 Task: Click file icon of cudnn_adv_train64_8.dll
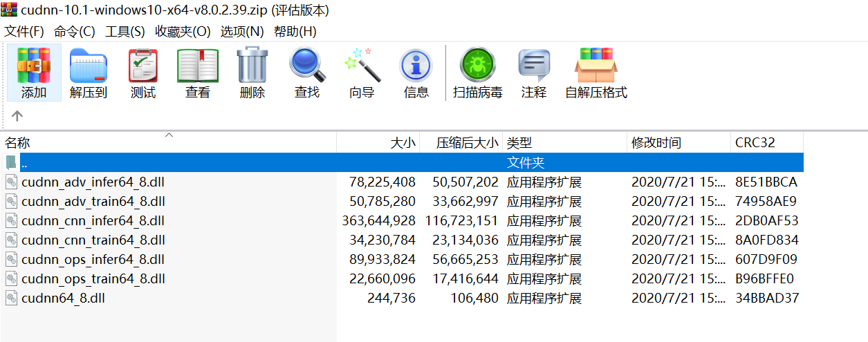(x=11, y=202)
